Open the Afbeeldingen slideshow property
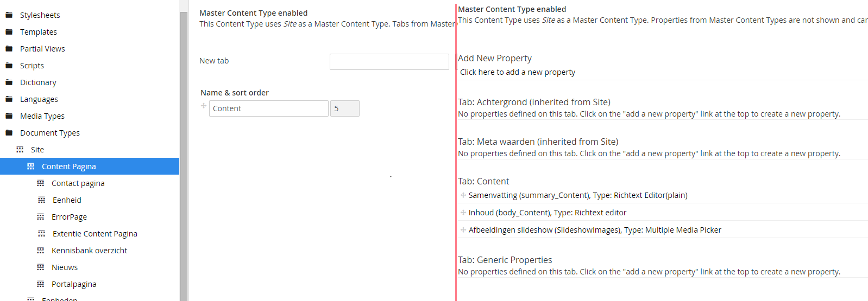This screenshot has height=301, width=868. pyautogui.click(x=595, y=230)
